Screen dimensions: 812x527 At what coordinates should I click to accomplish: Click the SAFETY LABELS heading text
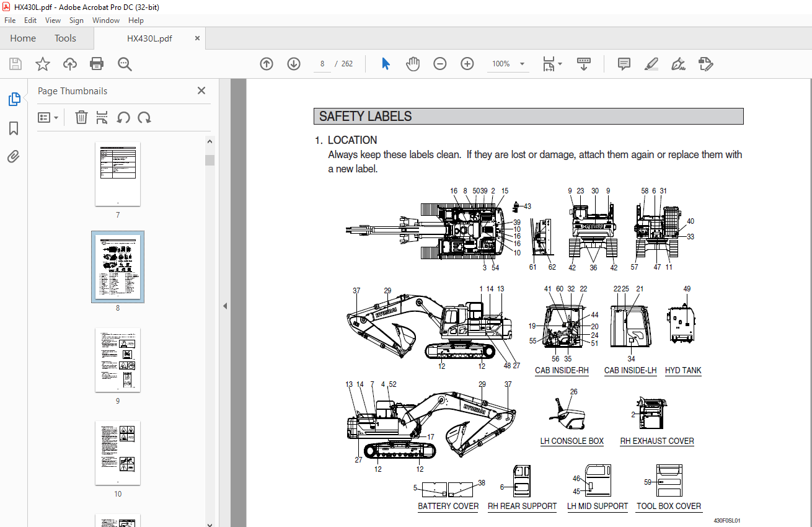[x=365, y=117]
